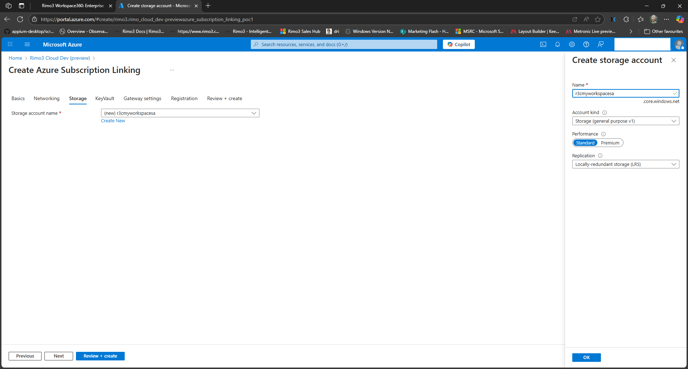Screen dimensions: 688x369
Task: Open browser settings and more menu
Action: [x=666, y=19]
